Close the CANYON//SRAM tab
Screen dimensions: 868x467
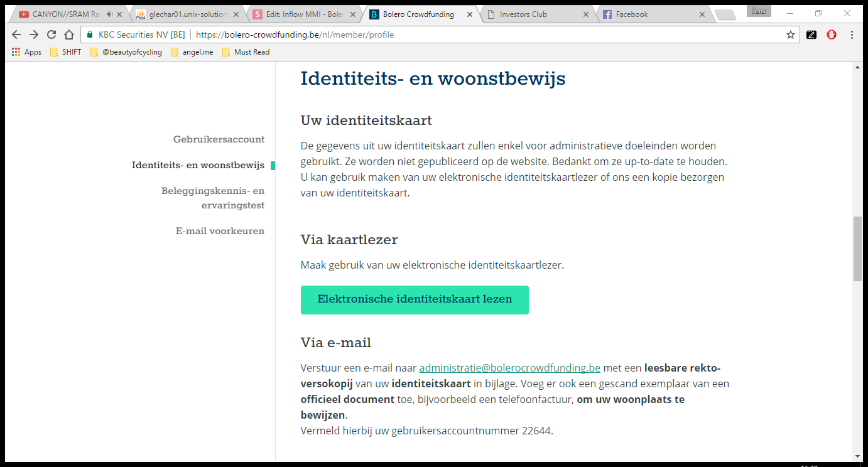pyautogui.click(x=119, y=14)
